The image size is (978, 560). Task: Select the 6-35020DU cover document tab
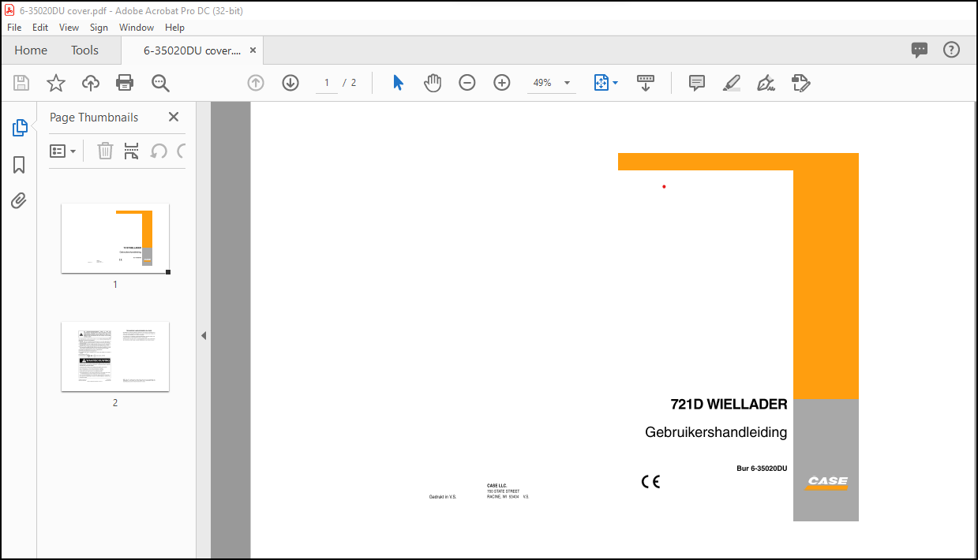click(192, 50)
